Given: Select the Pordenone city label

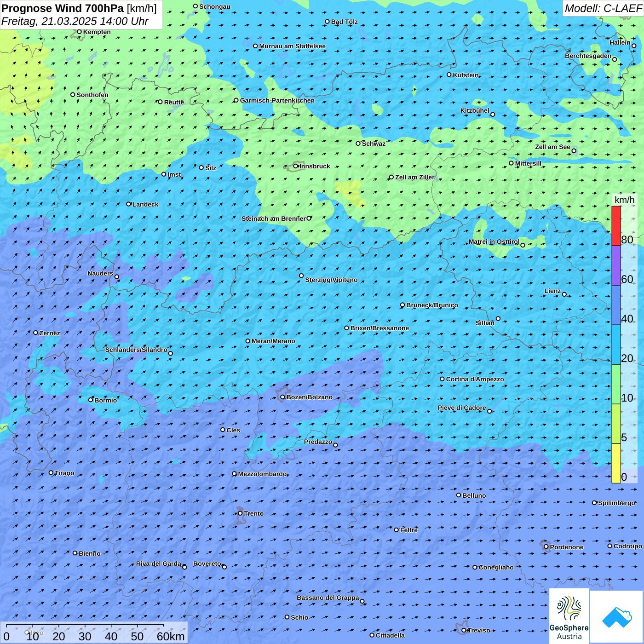Looking at the screenshot, I should tap(566, 547).
